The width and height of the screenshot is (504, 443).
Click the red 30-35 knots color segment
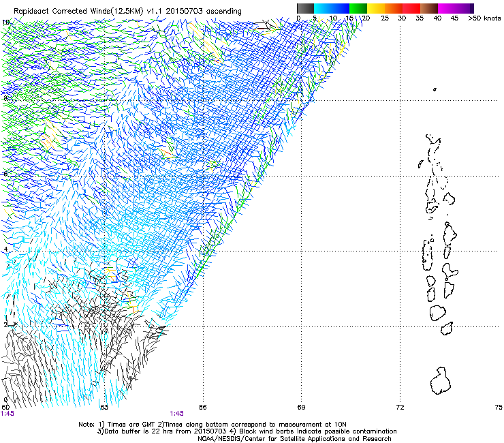tap(411, 8)
